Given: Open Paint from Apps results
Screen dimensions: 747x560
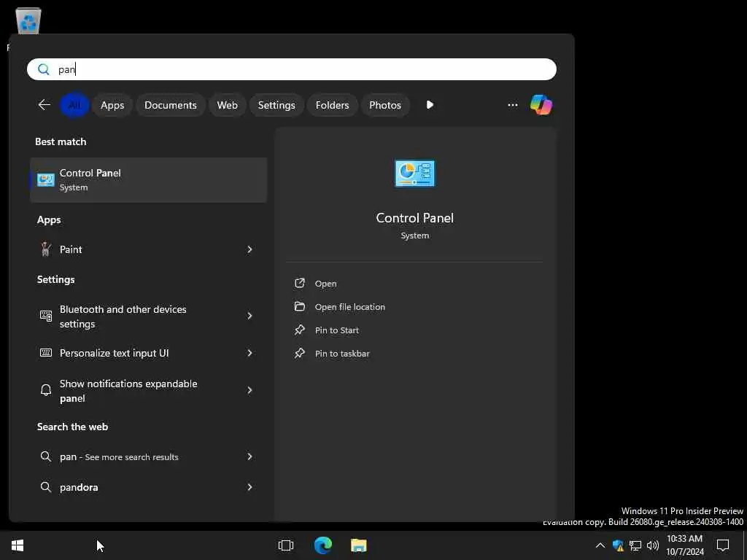Looking at the screenshot, I should [148, 249].
